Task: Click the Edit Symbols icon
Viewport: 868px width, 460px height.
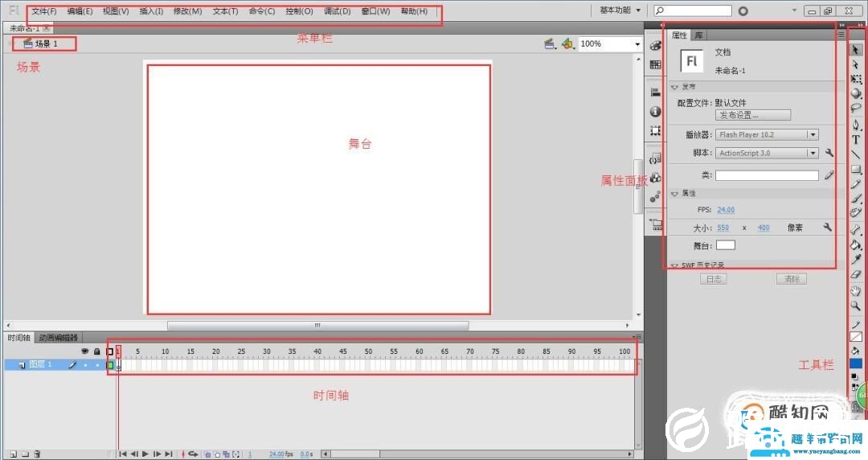Action: pos(568,43)
